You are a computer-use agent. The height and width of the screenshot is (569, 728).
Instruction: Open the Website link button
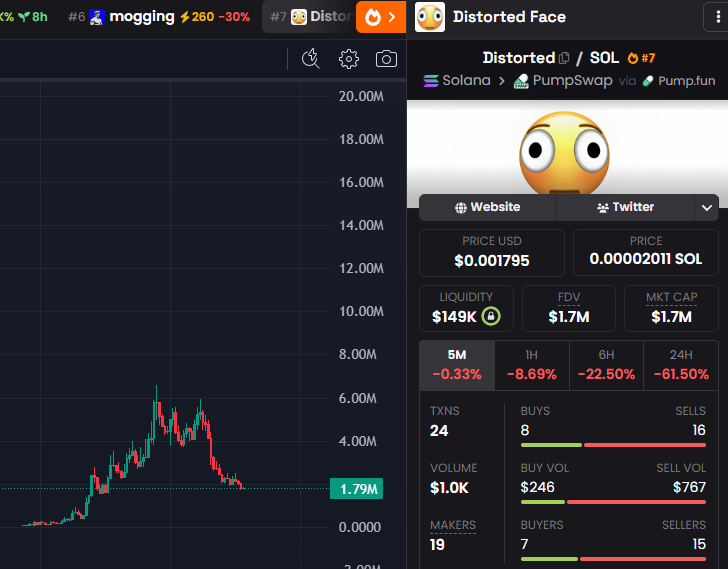point(488,207)
